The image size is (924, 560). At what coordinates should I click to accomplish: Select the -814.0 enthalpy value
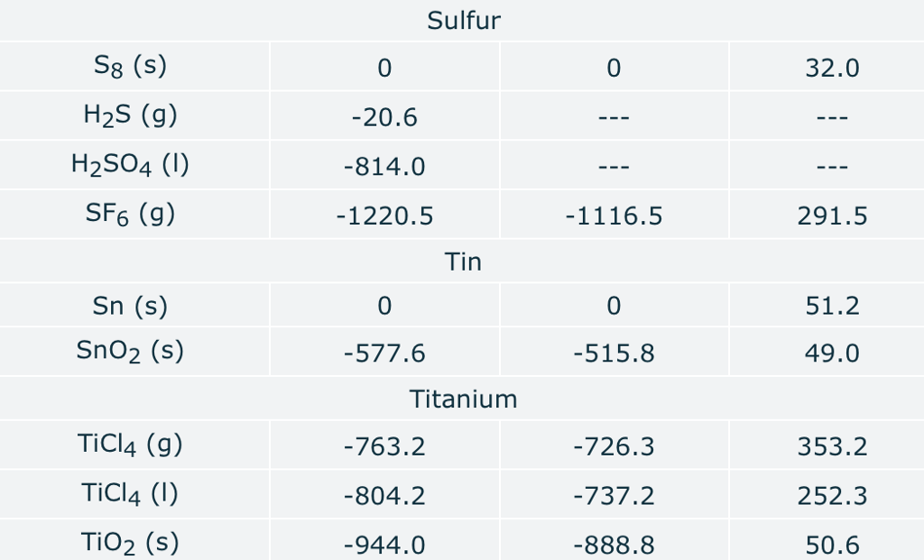click(x=384, y=167)
